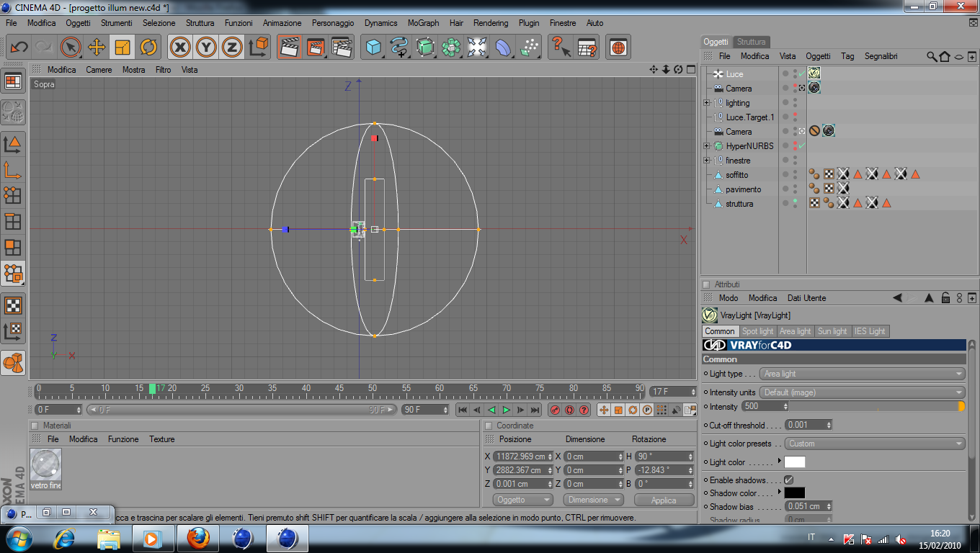Open the Rendering menu

point(490,23)
